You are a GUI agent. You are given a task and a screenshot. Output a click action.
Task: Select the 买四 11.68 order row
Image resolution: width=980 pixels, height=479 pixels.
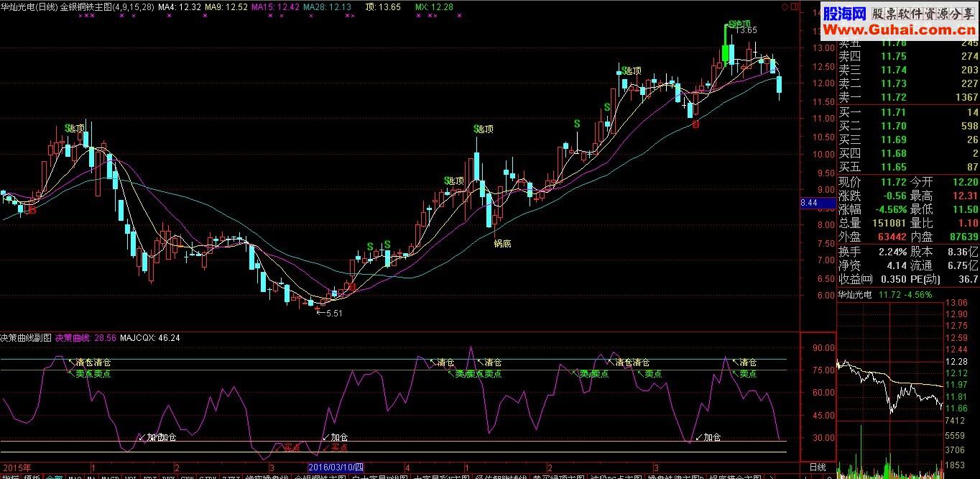(x=908, y=153)
